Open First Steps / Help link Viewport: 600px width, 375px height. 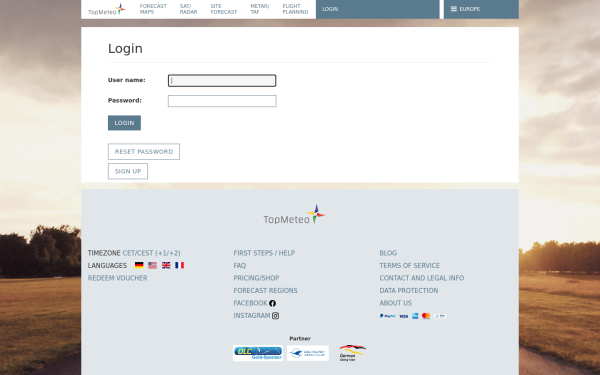click(264, 253)
